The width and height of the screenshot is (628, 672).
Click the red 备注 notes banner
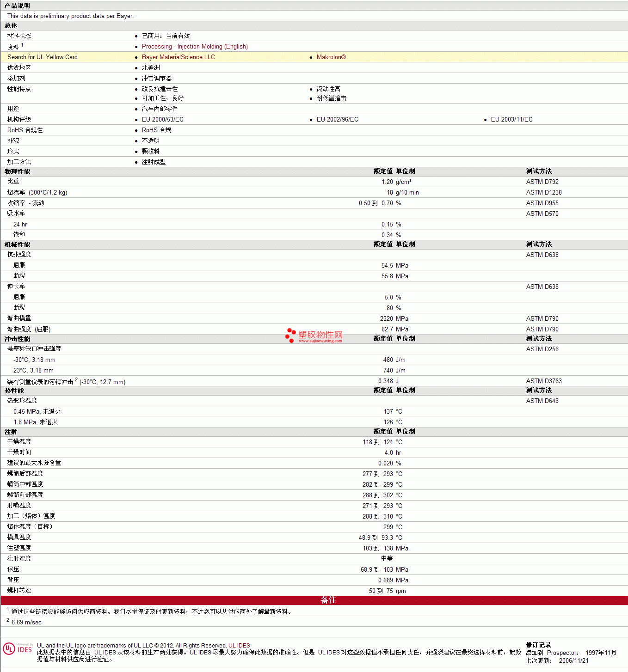pos(314,600)
